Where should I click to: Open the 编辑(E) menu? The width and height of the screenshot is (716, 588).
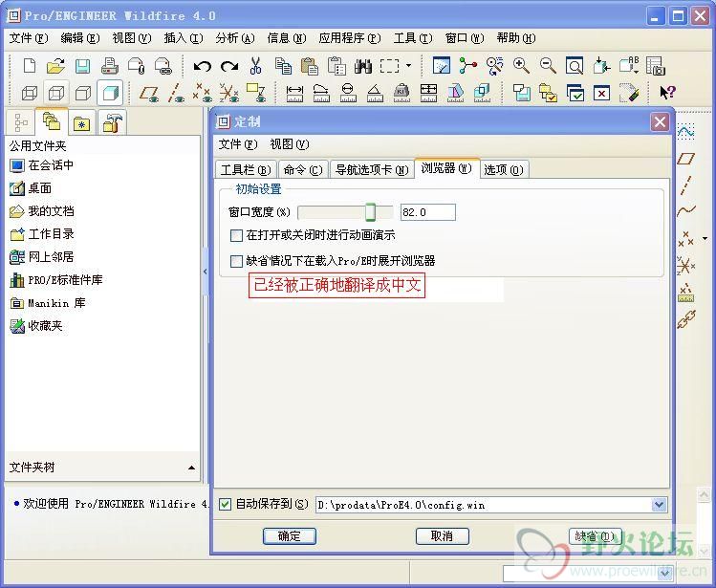80,38
